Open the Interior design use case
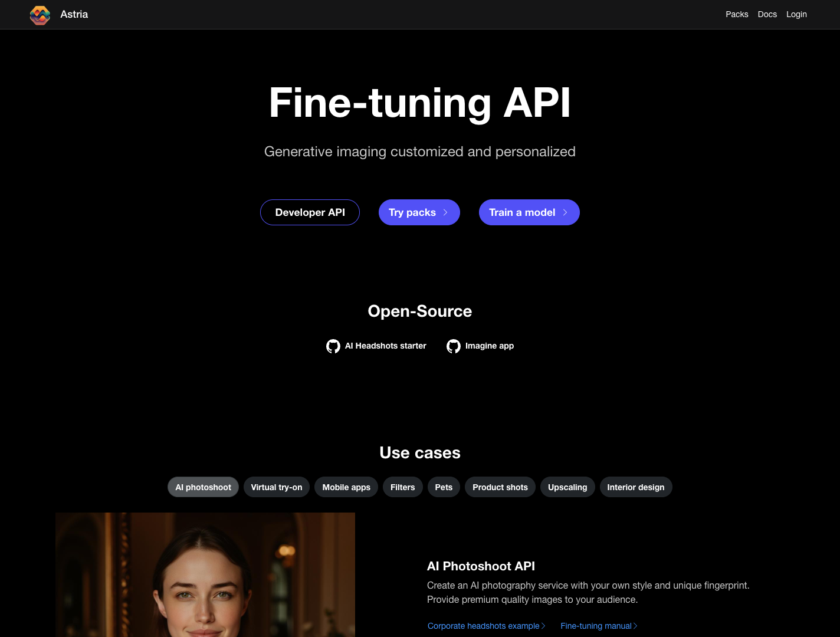The image size is (840, 637). 636,487
